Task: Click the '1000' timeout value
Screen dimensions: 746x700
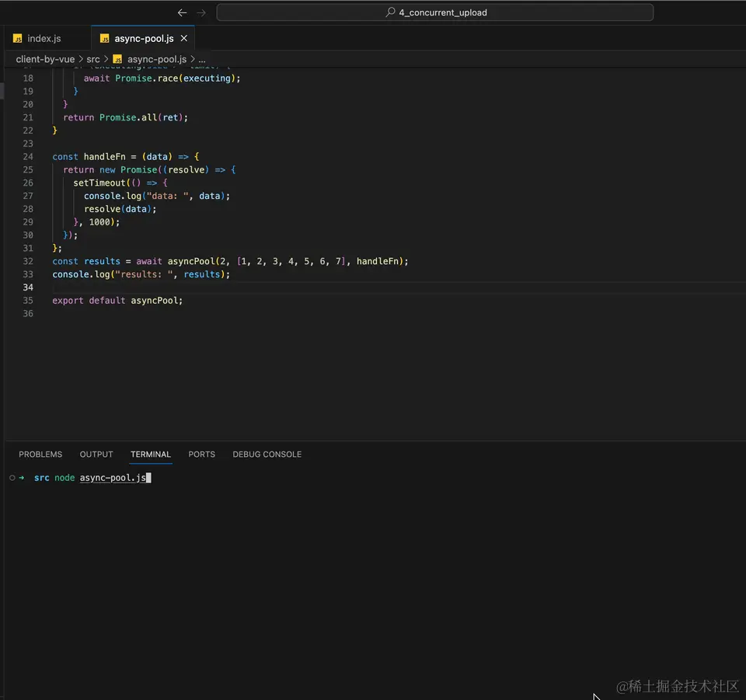Action: coord(99,222)
